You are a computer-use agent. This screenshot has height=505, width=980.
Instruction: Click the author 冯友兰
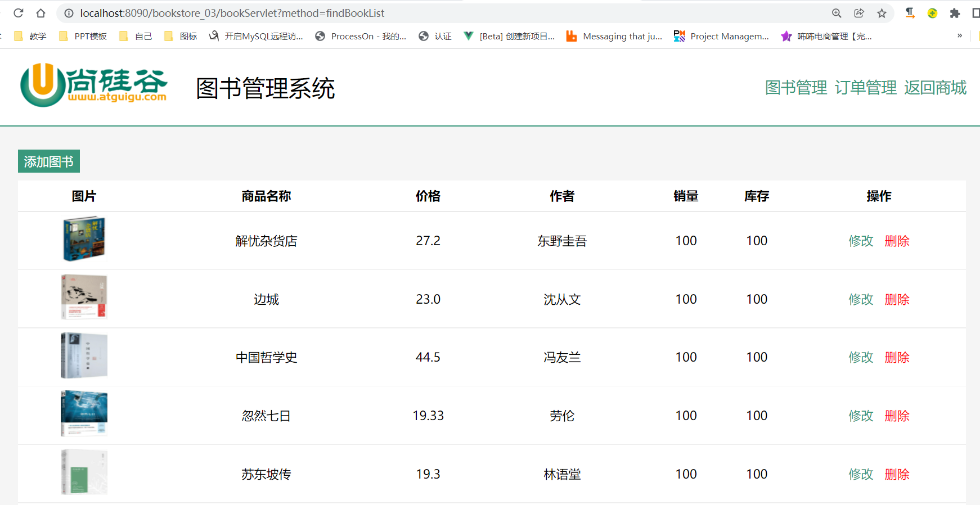[562, 357]
